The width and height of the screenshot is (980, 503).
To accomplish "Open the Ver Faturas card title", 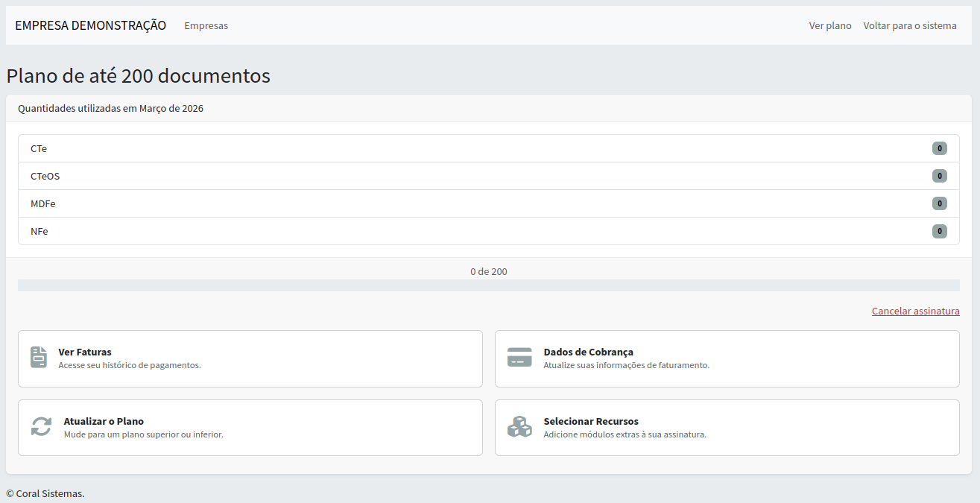I will pos(85,352).
